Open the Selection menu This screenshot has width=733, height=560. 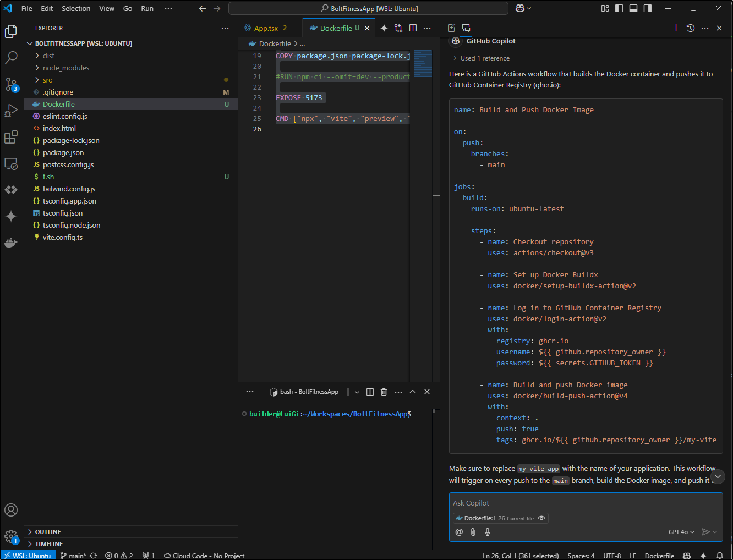(76, 8)
